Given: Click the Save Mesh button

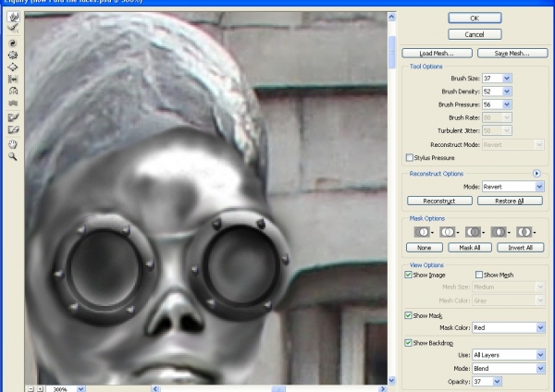Looking at the screenshot, I should (512, 53).
